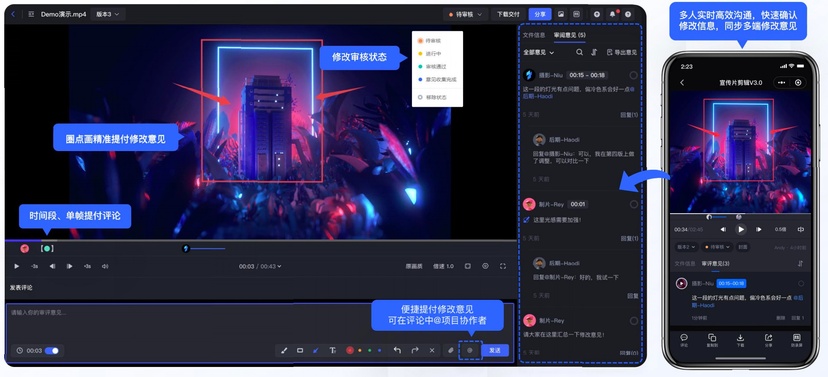Open the subtitle icon in top bar

[576, 15]
